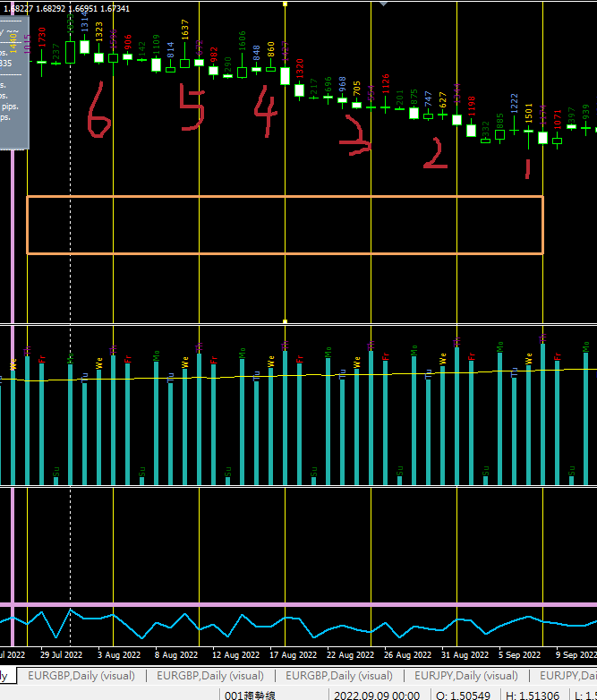This screenshot has width=597, height=700.
Task: Select the top handle of the 17 Aug vertical line
Action: 285,4
